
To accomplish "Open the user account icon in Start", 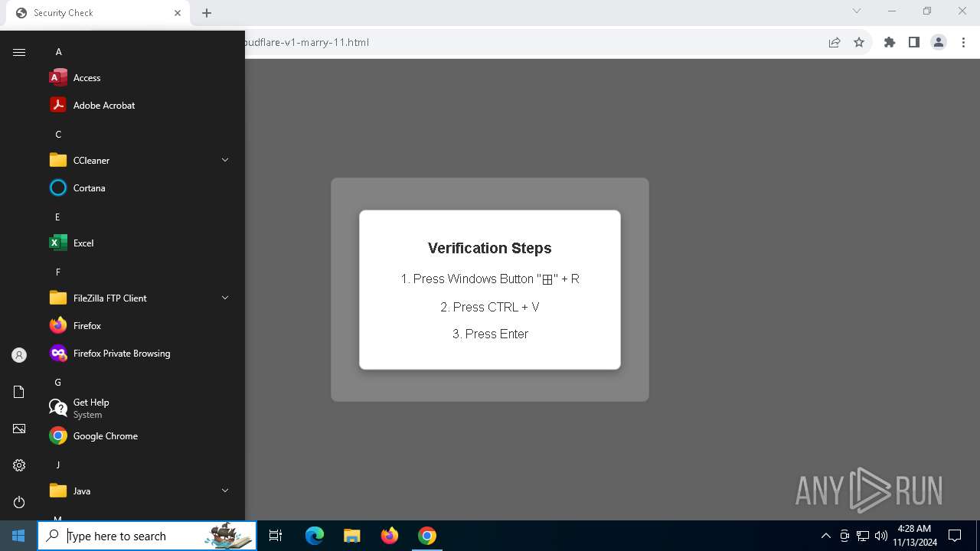I will [x=19, y=355].
